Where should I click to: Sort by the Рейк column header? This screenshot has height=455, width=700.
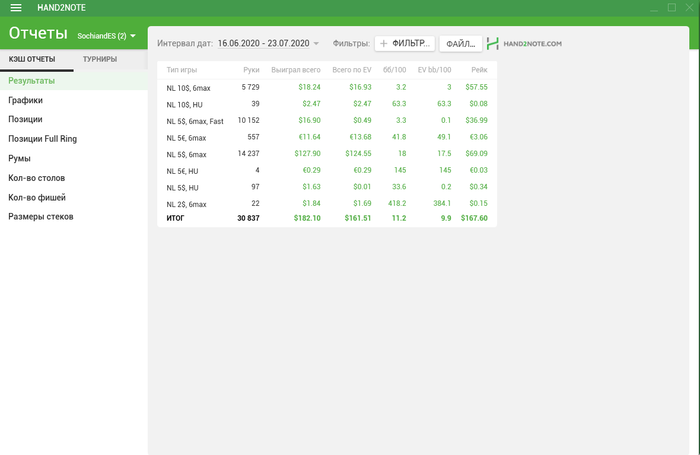(479, 70)
